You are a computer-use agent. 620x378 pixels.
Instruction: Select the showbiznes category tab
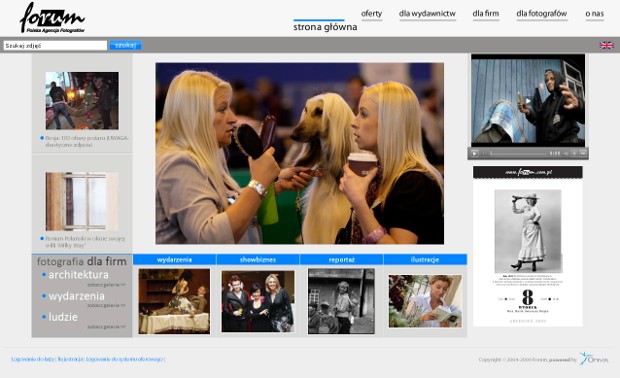pyautogui.click(x=258, y=260)
